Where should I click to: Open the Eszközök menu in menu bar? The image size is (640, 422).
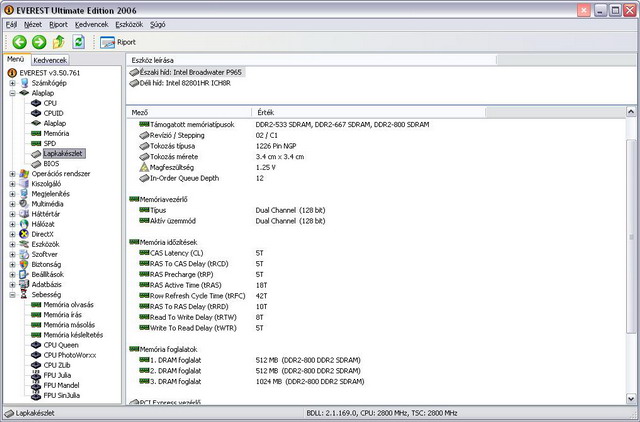129,24
